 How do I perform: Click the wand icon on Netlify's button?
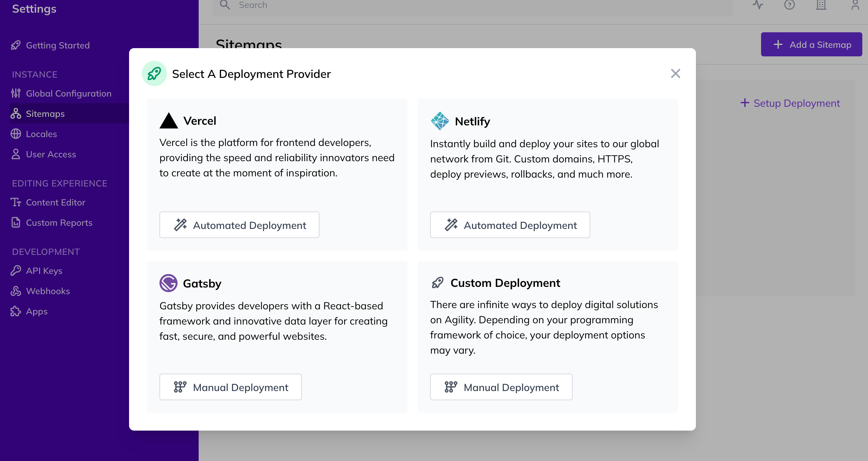pos(451,224)
